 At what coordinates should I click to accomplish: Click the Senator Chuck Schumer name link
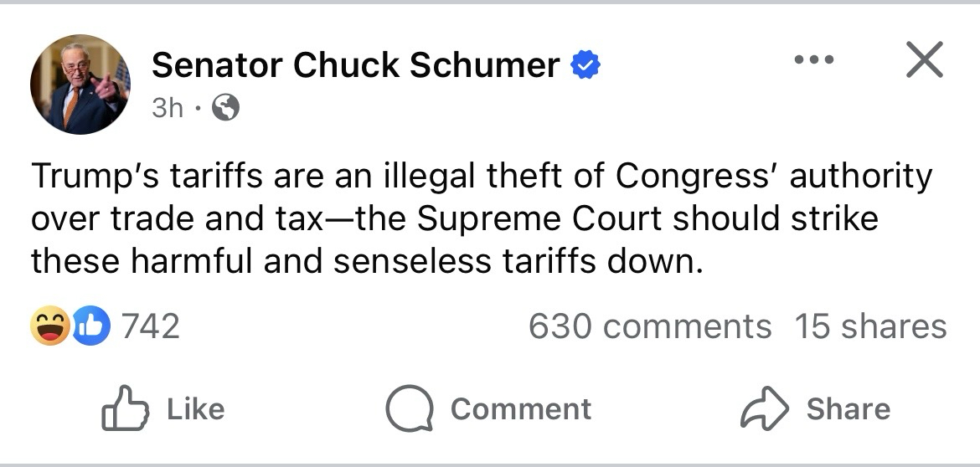[355, 64]
